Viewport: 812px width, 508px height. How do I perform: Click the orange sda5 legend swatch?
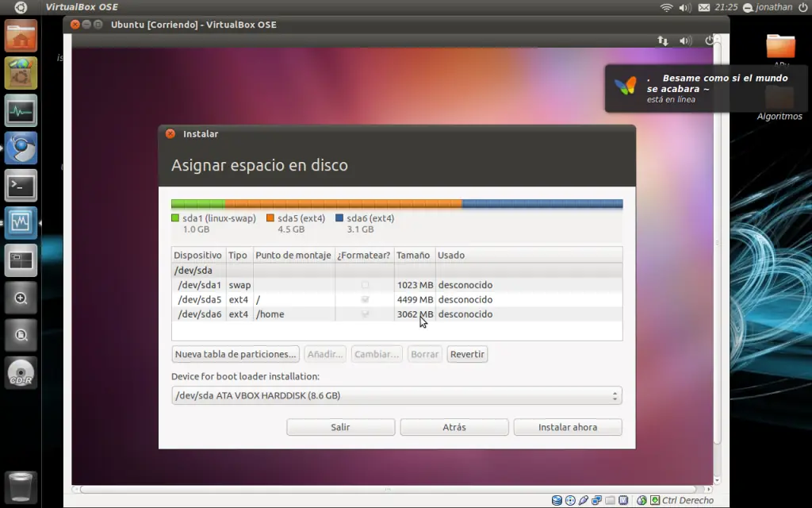[270, 218]
